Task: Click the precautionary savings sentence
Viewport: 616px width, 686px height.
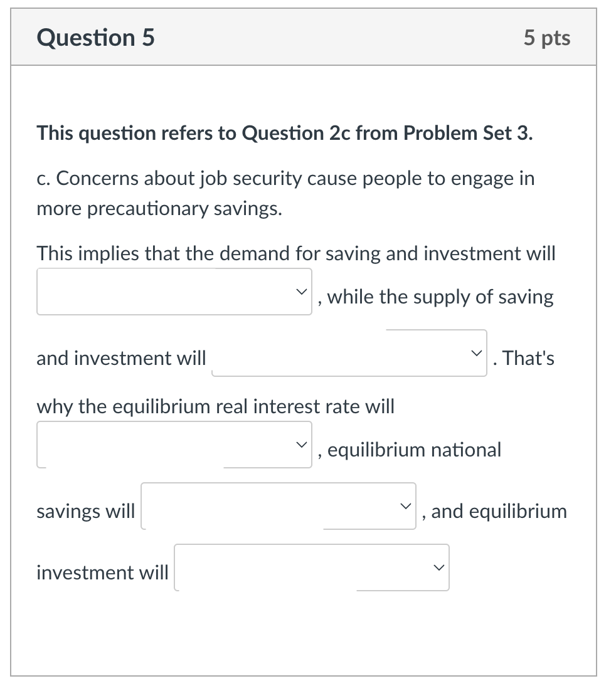Action: tap(285, 193)
